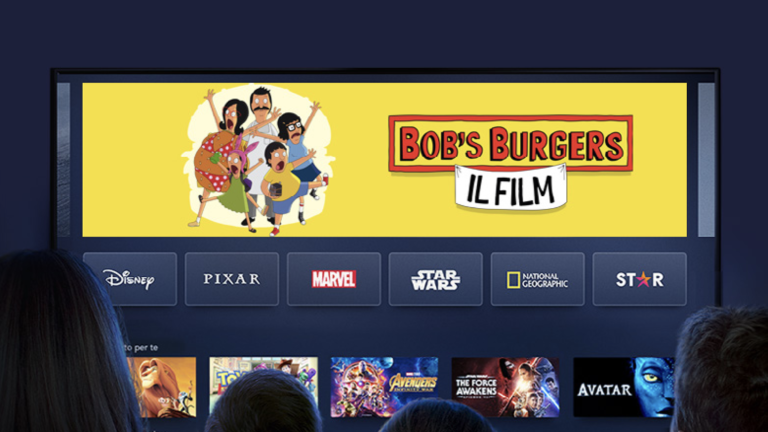Open the Disney brand tile
768x432 pixels.
tap(130, 279)
